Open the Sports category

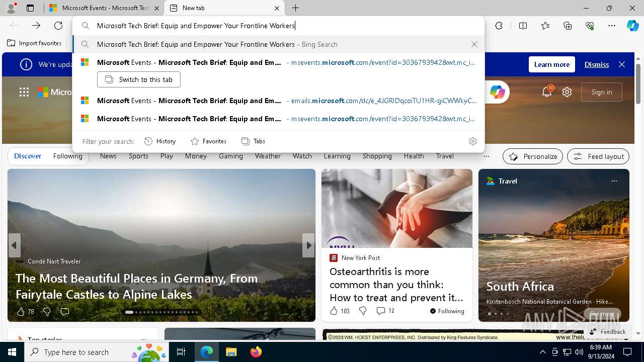(x=138, y=156)
